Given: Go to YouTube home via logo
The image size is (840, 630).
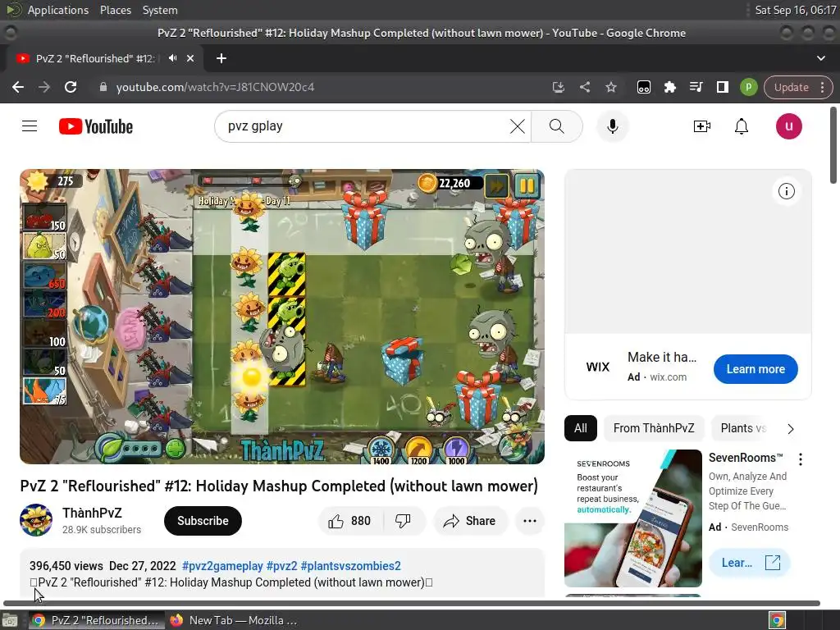Looking at the screenshot, I should [x=96, y=126].
